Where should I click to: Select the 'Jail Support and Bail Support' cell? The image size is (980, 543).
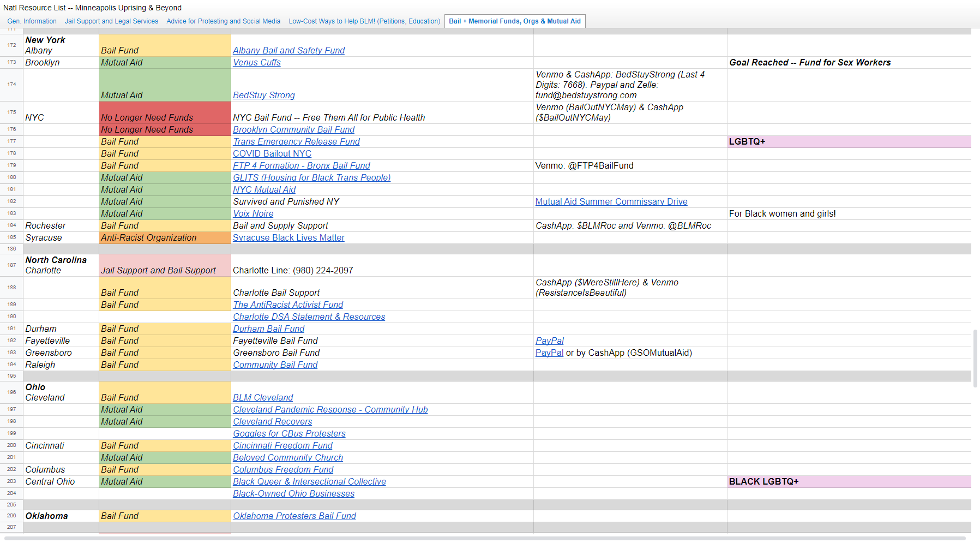click(x=165, y=265)
